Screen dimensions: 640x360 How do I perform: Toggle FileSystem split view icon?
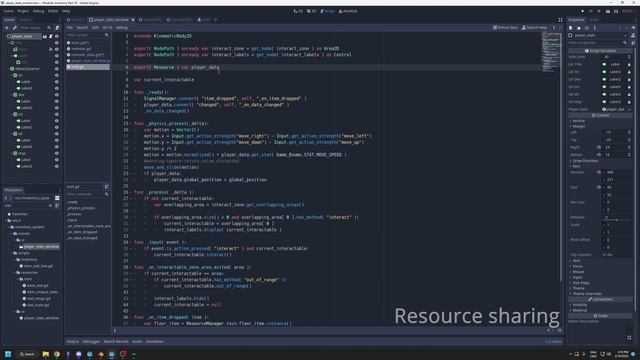coord(57,198)
